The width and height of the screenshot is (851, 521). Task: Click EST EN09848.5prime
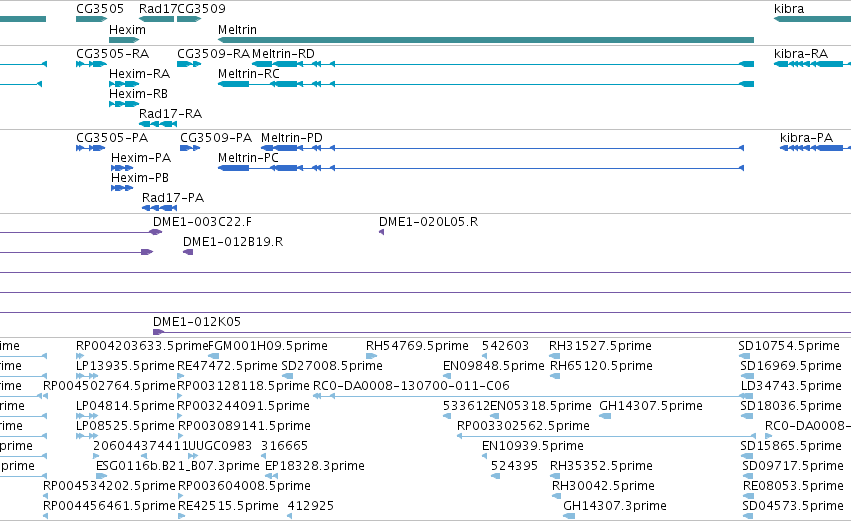click(x=494, y=366)
